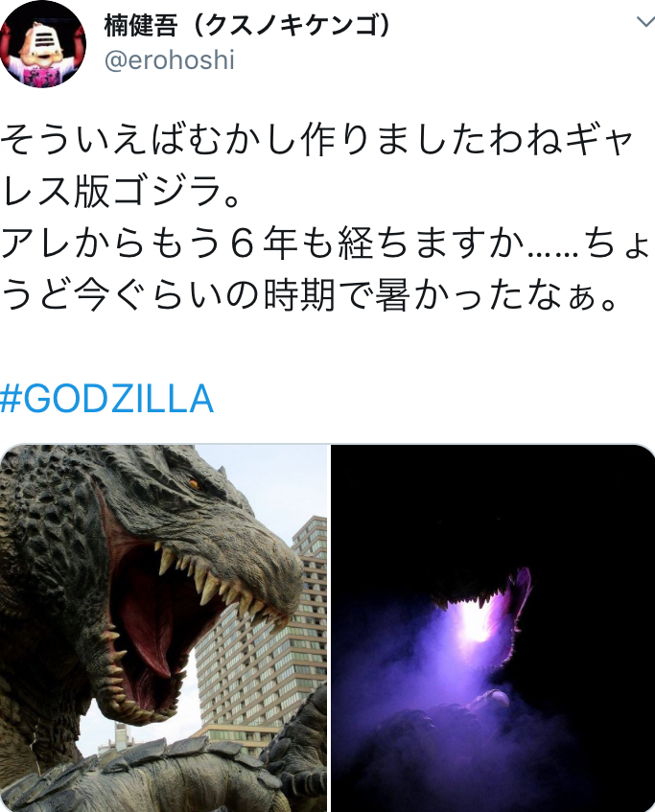Screen dimensions: 655x812
Task: Click the text line レス版ゴジラ。
Action: (120, 191)
